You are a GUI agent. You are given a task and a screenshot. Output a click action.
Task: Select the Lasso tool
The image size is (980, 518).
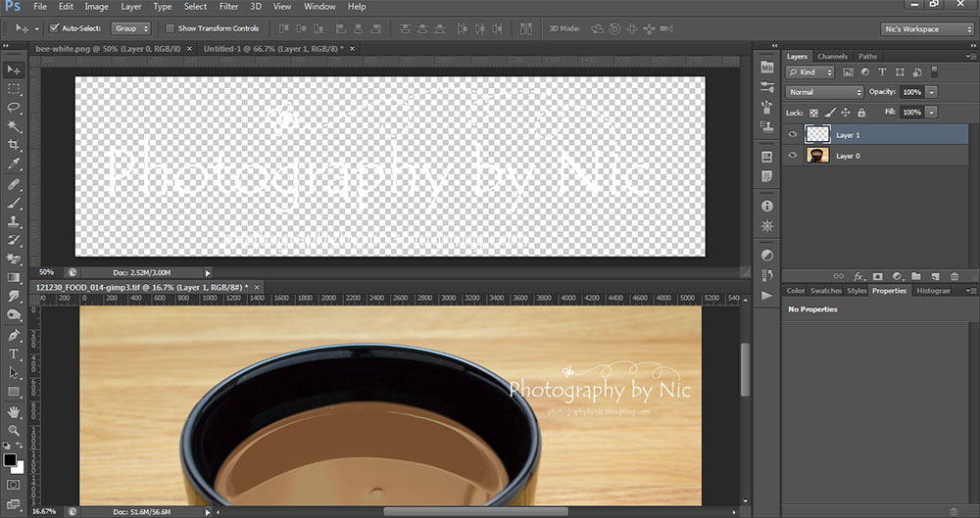(14, 107)
